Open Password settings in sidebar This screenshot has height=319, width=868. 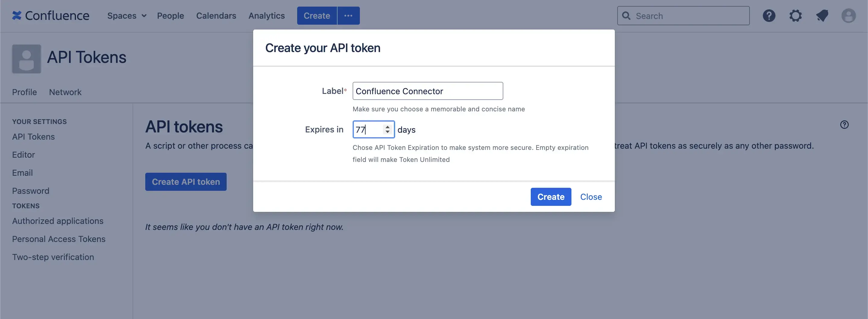[31, 191]
